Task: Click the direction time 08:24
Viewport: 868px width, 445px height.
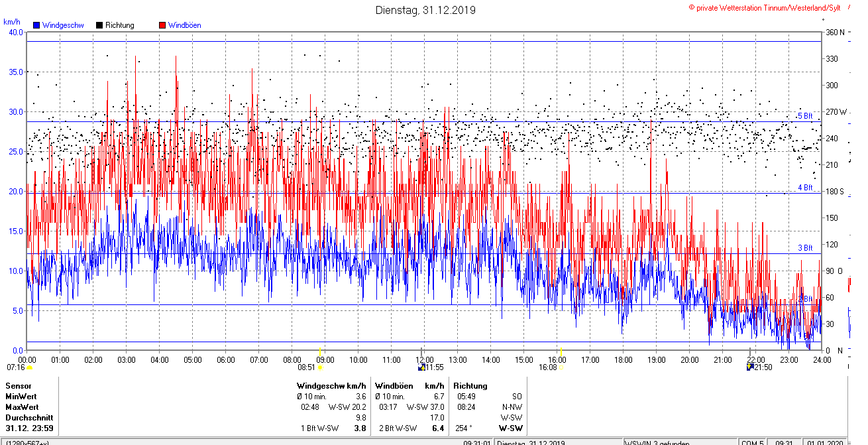Action: point(466,407)
